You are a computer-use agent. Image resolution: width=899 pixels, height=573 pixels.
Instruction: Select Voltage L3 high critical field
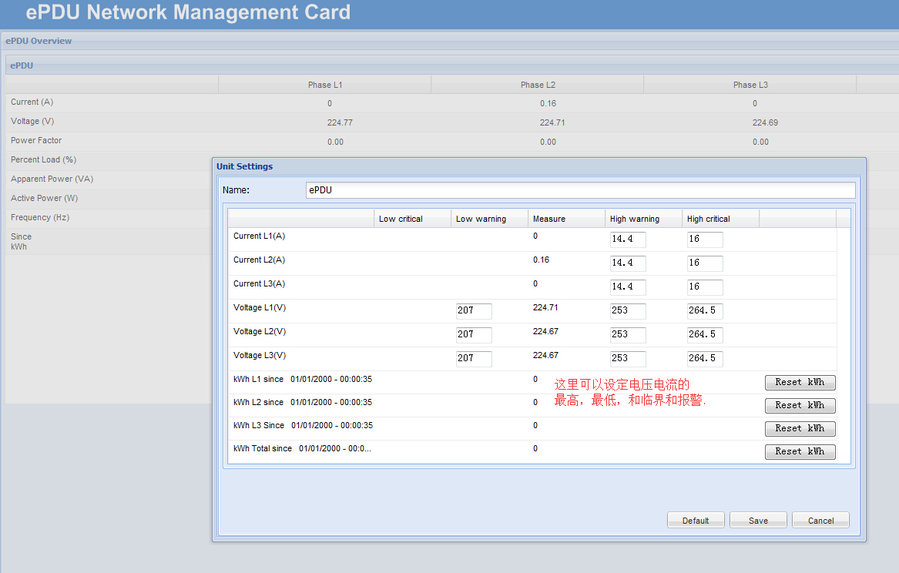tap(705, 358)
